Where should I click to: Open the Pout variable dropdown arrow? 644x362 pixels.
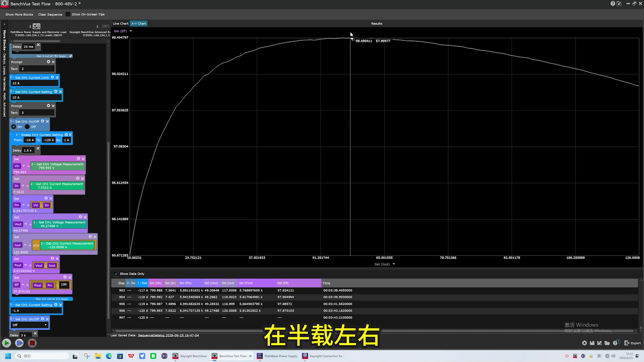[25, 265]
